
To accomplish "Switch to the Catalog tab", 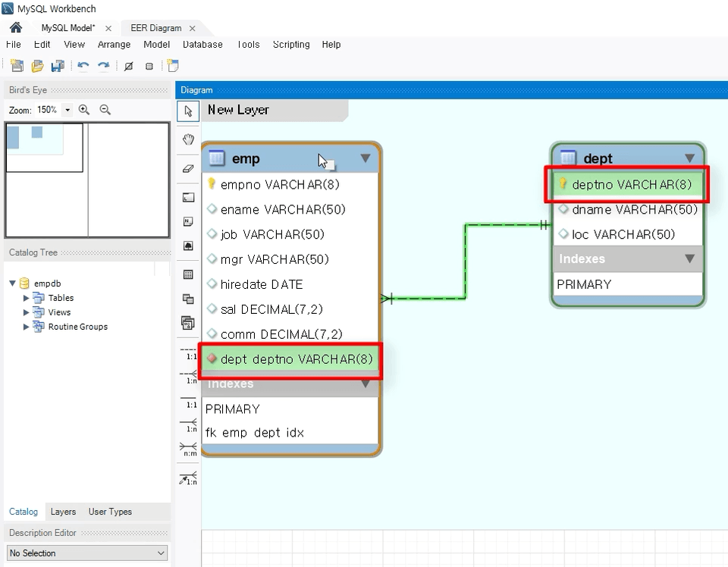I will click(x=24, y=512).
